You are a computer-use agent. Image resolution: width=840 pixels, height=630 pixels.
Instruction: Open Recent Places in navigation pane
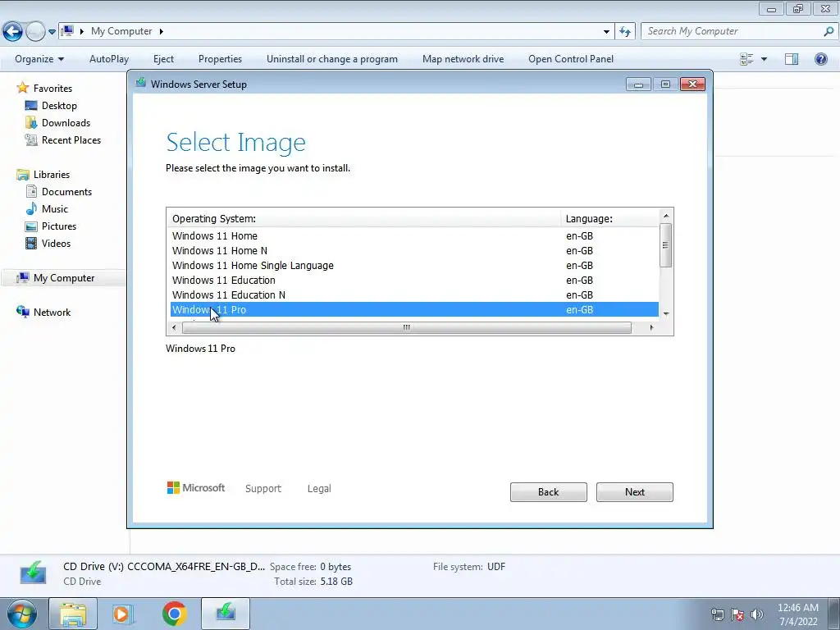coord(71,139)
